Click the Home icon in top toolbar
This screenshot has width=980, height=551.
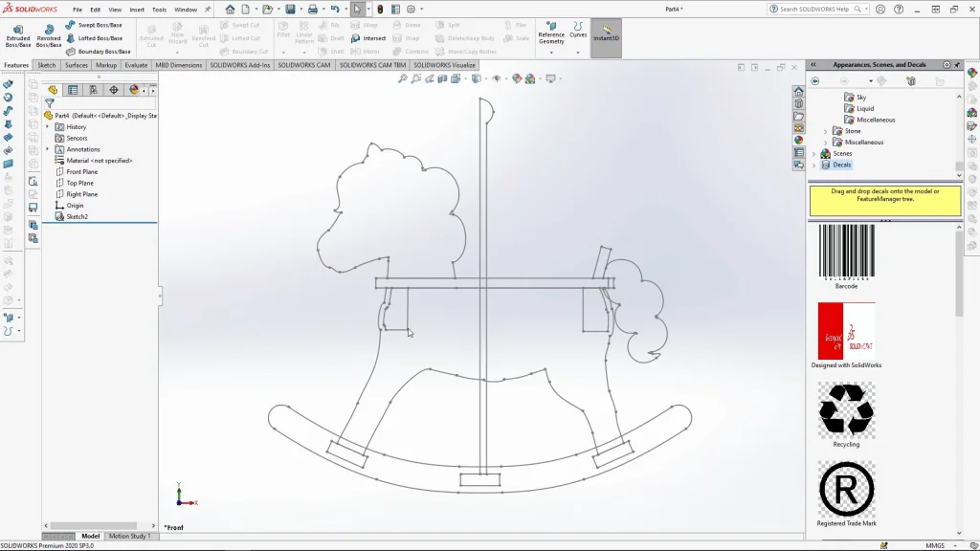pos(230,10)
